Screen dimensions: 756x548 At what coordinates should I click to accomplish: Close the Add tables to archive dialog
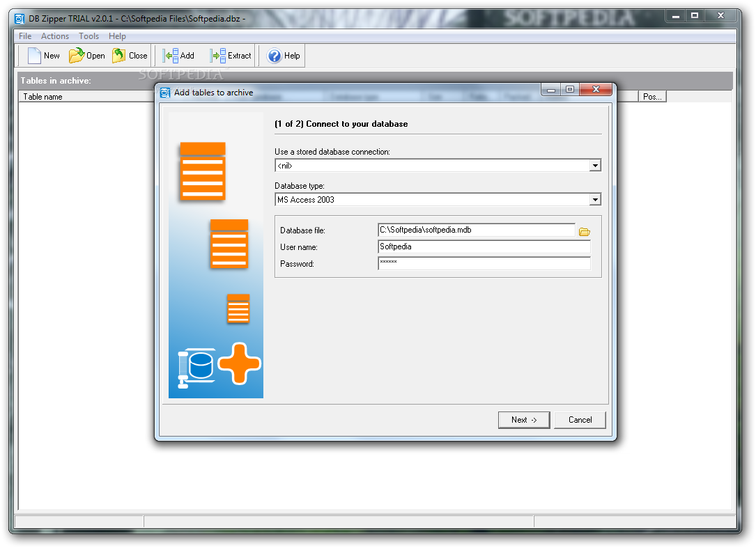[596, 89]
